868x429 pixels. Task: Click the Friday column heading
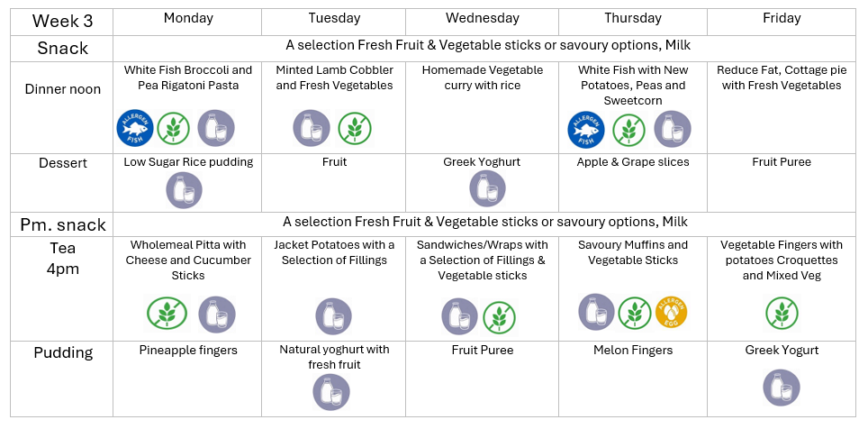(781, 18)
